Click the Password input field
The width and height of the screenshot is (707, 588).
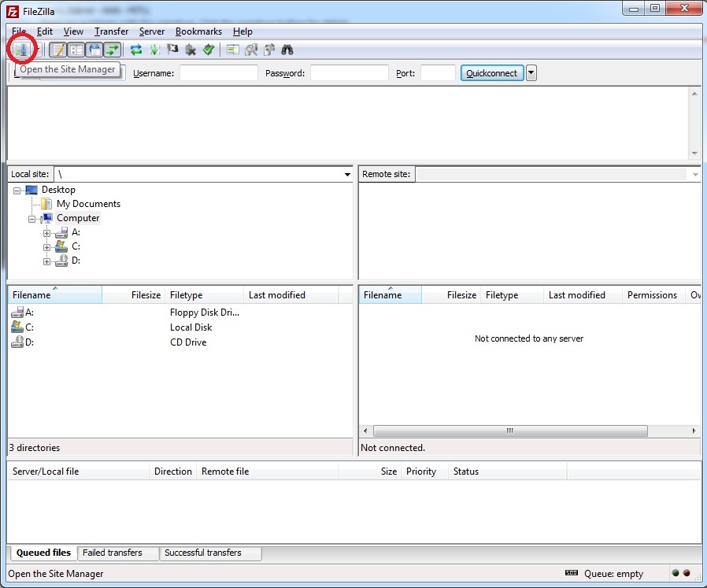click(x=350, y=73)
